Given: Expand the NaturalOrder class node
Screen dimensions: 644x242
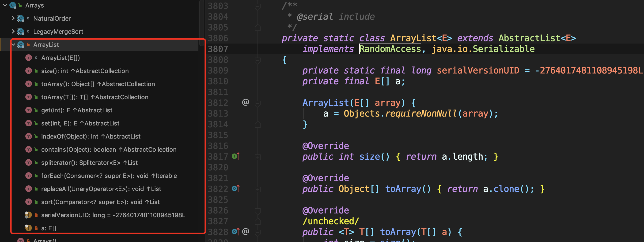Looking at the screenshot, I should tap(13, 18).
